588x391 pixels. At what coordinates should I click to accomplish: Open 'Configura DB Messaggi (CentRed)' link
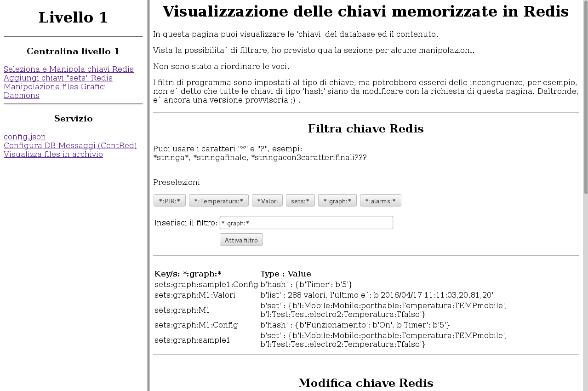coord(70,146)
